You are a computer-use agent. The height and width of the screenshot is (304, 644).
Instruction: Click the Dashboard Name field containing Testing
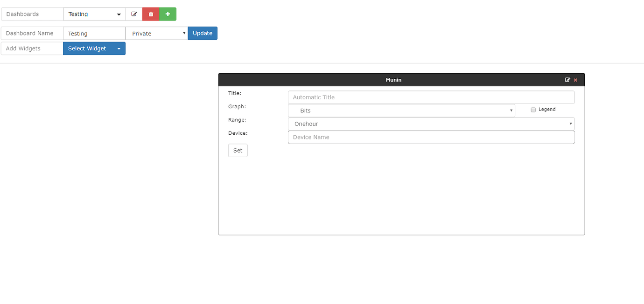pyautogui.click(x=94, y=33)
